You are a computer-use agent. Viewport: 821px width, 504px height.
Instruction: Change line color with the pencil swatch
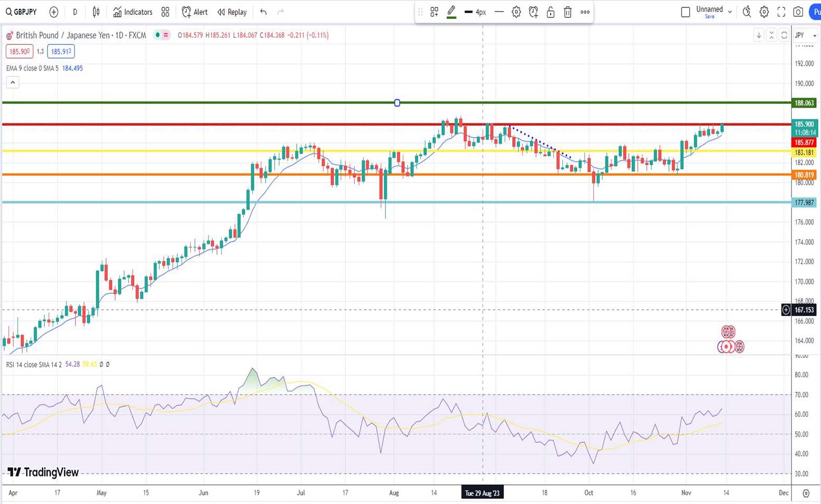pos(451,12)
